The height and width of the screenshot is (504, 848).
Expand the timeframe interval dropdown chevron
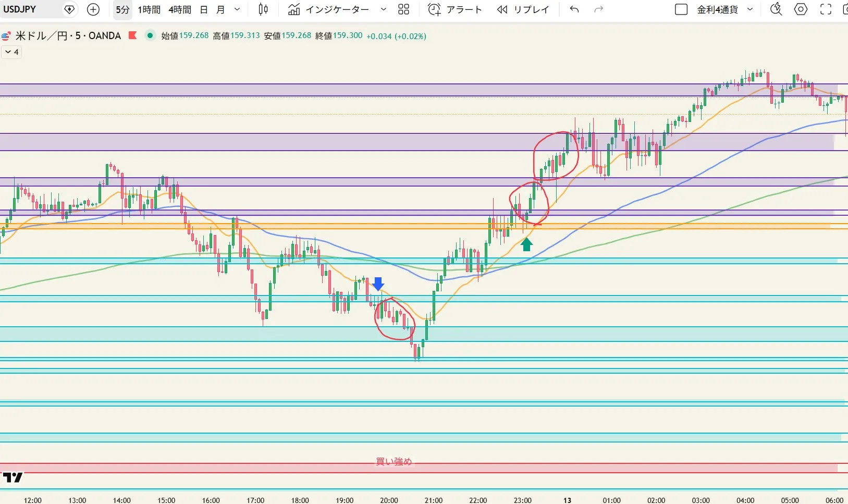pyautogui.click(x=237, y=9)
